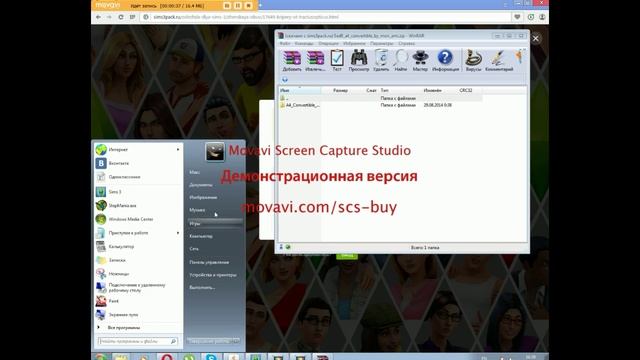Launch Калькулятор from the Start menu
Screen dimensions: 640x360
tap(138, 247)
